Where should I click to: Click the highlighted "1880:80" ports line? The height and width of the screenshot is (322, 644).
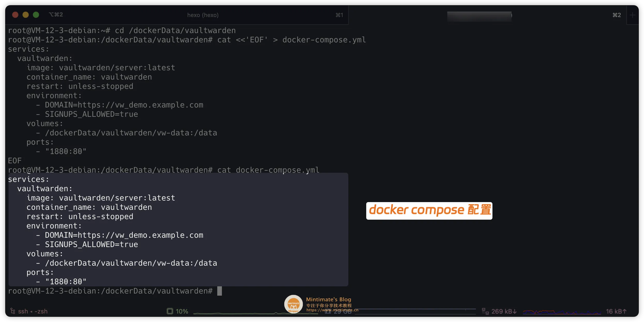click(x=66, y=282)
